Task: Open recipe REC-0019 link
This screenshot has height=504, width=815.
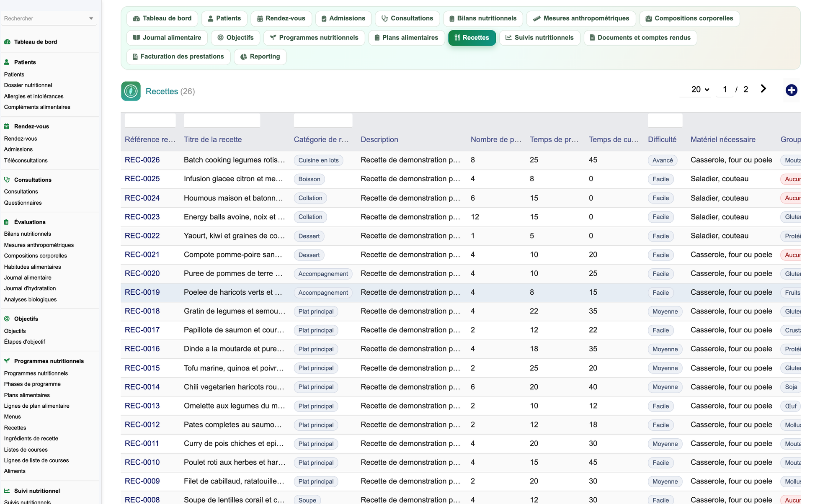Action: [x=142, y=292]
